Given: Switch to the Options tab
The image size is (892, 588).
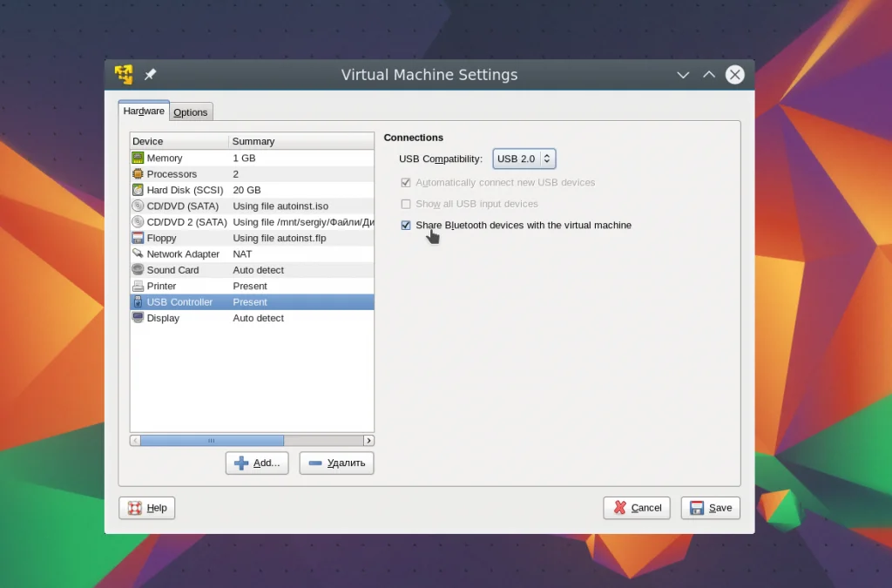Looking at the screenshot, I should (x=190, y=112).
